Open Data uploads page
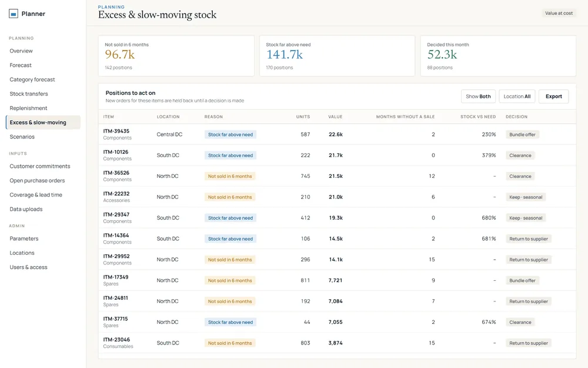 [x=26, y=209]
